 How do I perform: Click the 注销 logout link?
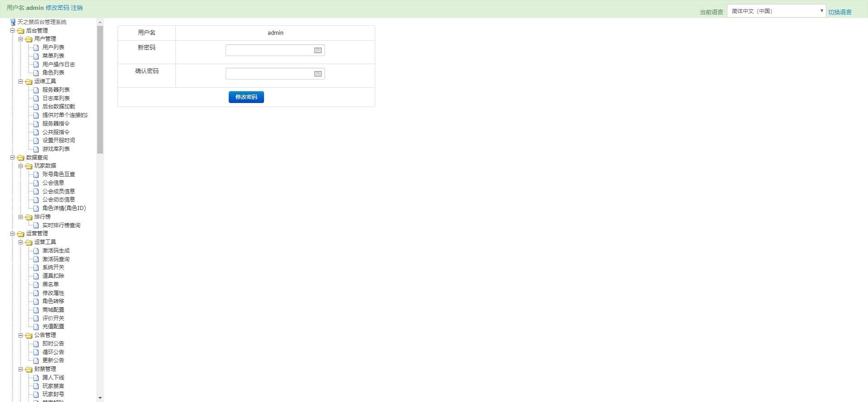pos(77,8)
